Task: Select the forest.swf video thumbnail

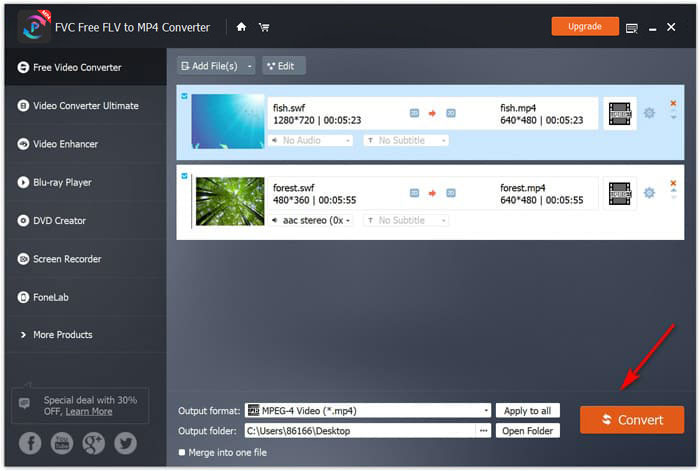Action: [230, 201]
